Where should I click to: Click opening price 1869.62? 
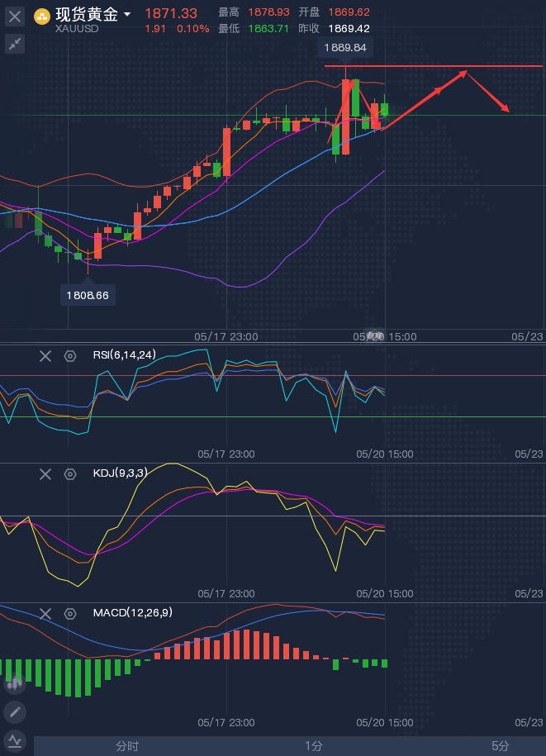pyautogui.click(x=349, y=12)
